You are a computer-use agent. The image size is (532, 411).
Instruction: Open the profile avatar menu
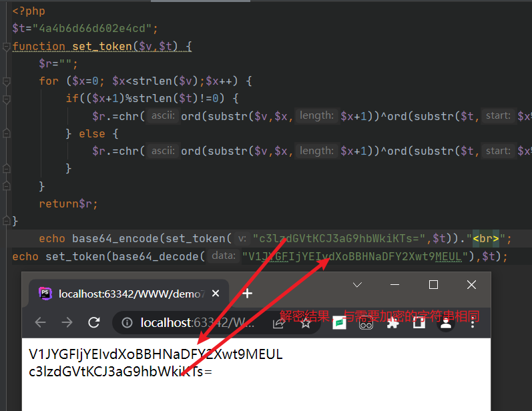(x=446, y=324)
